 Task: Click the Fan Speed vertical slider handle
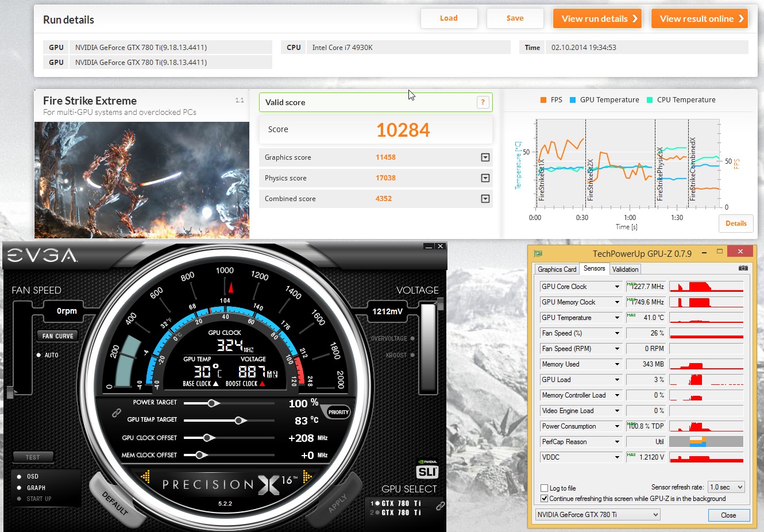[10, 392]
